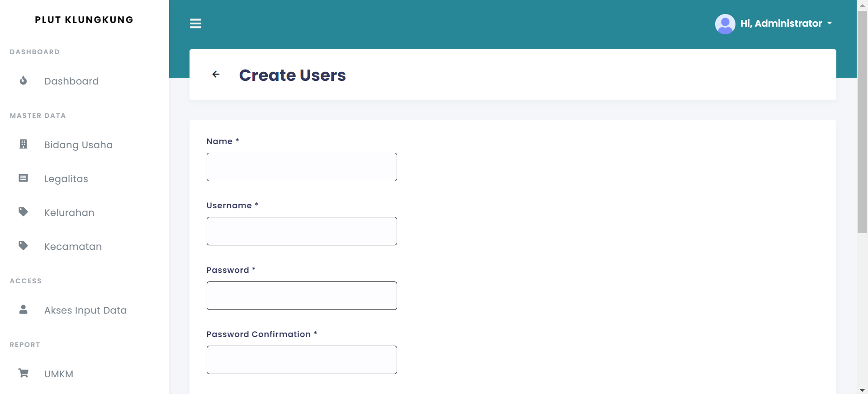The image size is (868, 394).
Task: Click the Kecamatan tag icon
Action: pos(23,246)
